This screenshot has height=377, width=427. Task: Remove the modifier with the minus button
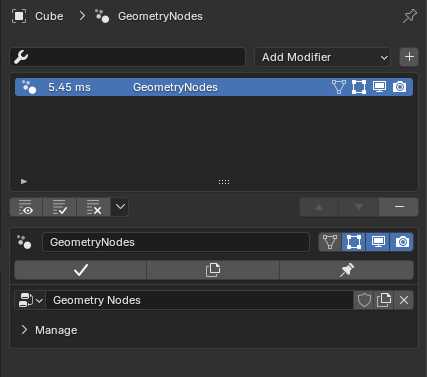click(x=399, y=207)
